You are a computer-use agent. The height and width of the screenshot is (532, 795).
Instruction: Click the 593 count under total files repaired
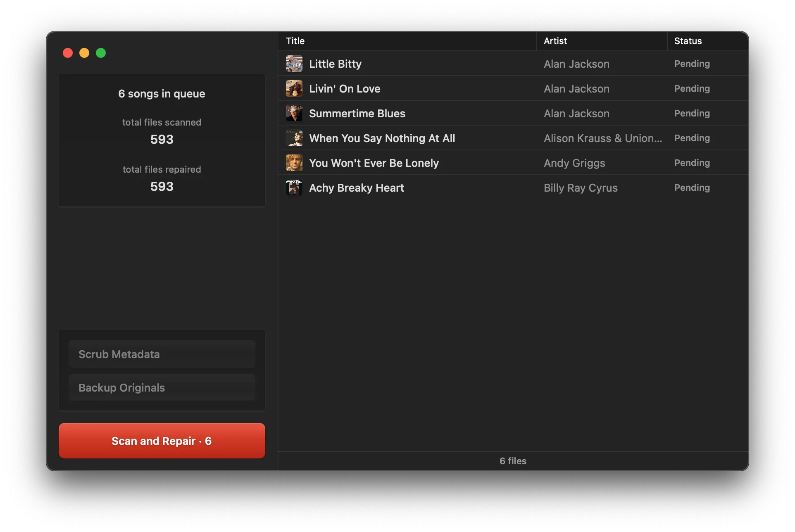click(162, 186)
